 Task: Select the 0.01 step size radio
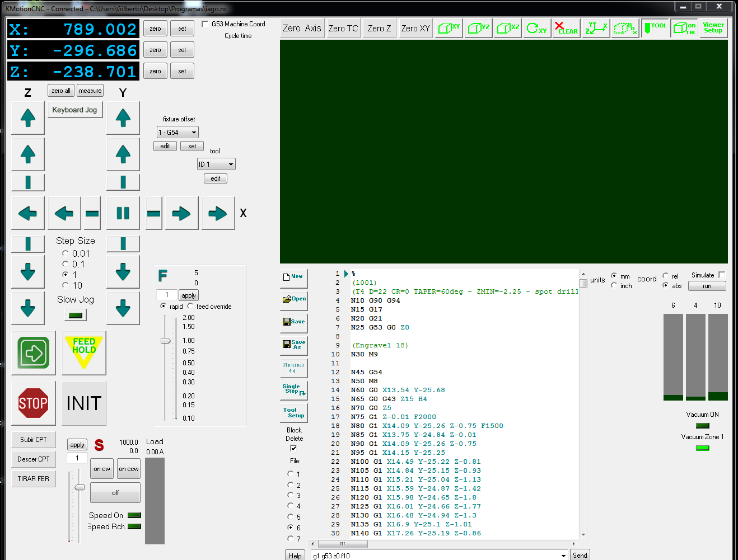click(x=66, y=253)
